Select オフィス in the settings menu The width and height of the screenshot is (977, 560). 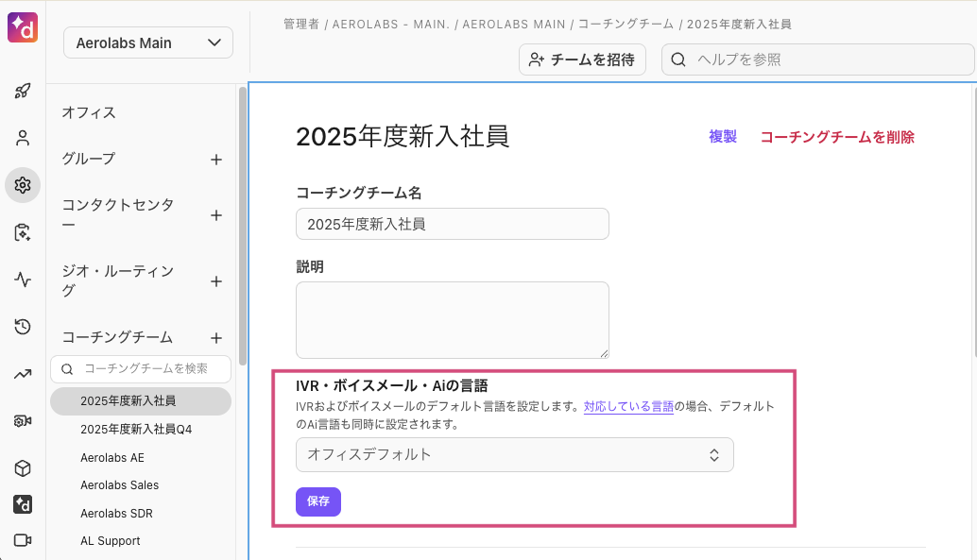[89, 112]
